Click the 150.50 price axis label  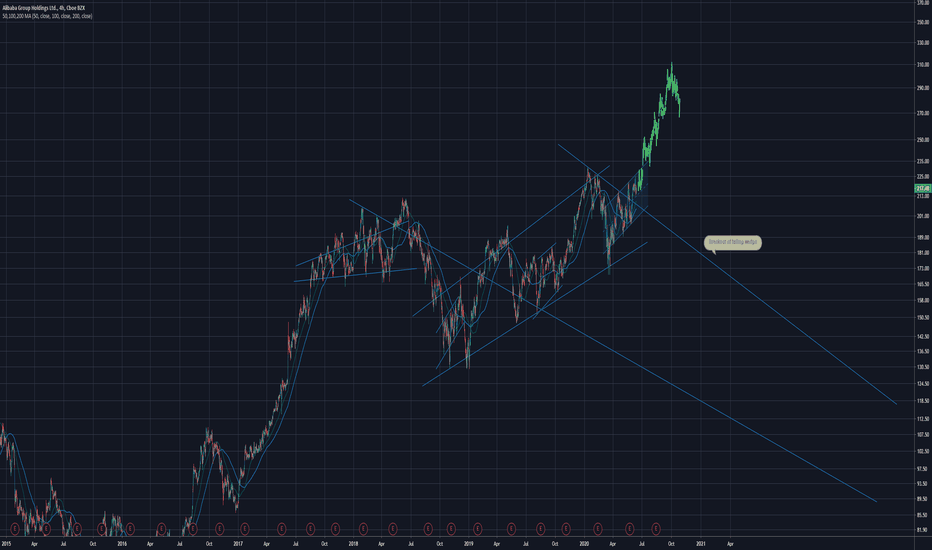tap(923, 318)
